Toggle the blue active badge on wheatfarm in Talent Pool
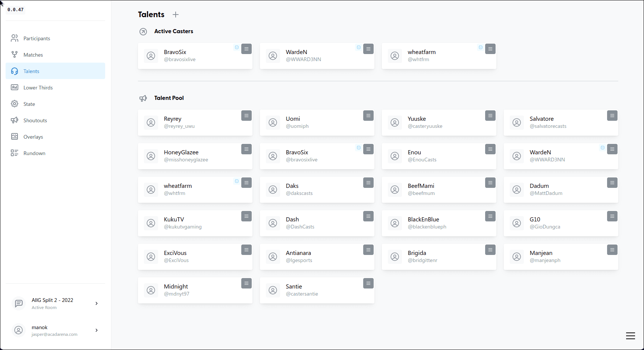 coord(237,181)
